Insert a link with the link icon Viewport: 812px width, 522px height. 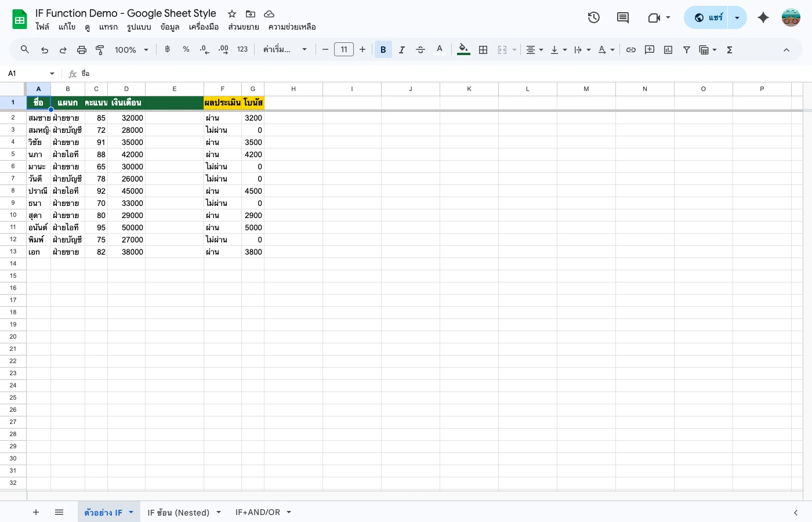click(631, 49)
